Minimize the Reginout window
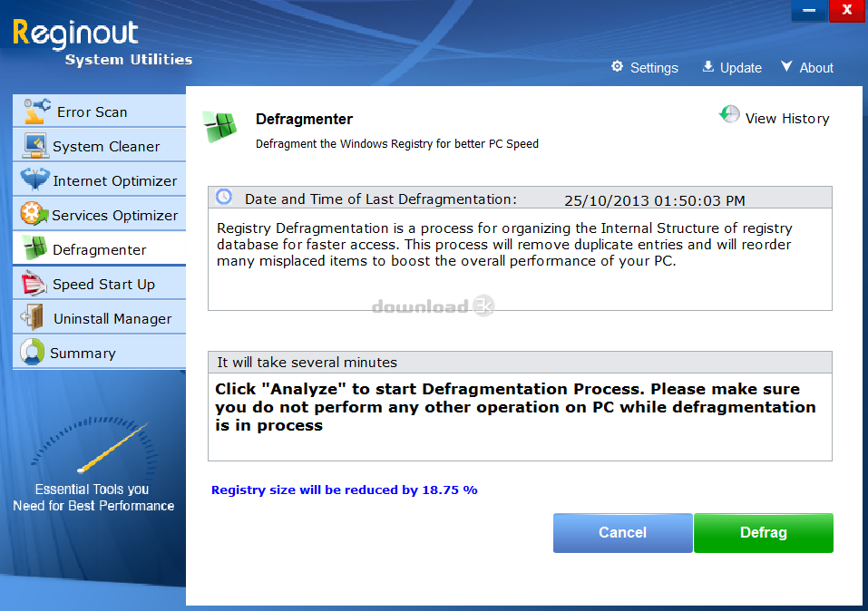Image resolution: width=868 pixels, height=611 pixels. [808, 11]
